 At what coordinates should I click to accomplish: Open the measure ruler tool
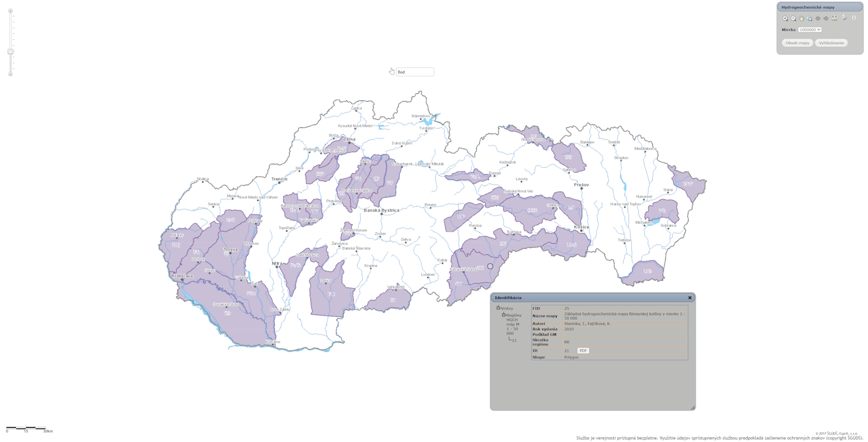[x=834, y=18]
